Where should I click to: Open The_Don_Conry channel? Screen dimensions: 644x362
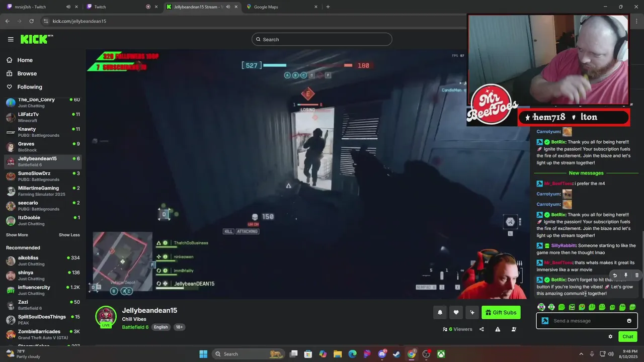click(43, 103)
